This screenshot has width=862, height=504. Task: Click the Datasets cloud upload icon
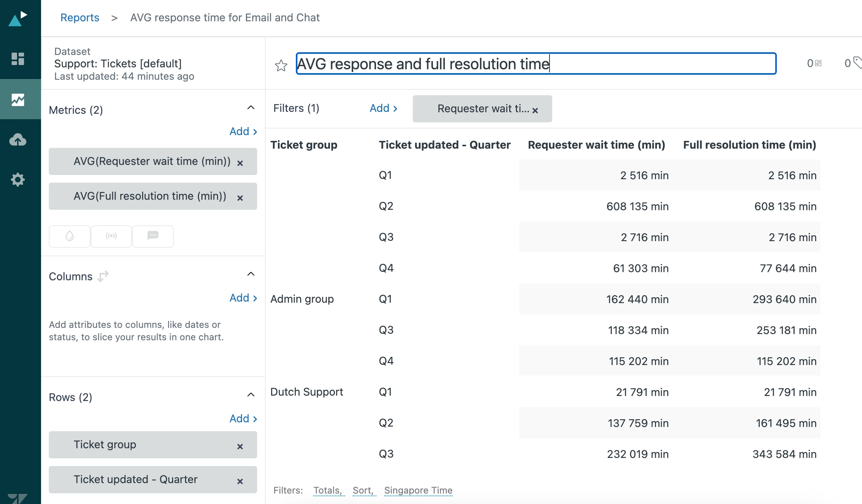pos(18,140)
